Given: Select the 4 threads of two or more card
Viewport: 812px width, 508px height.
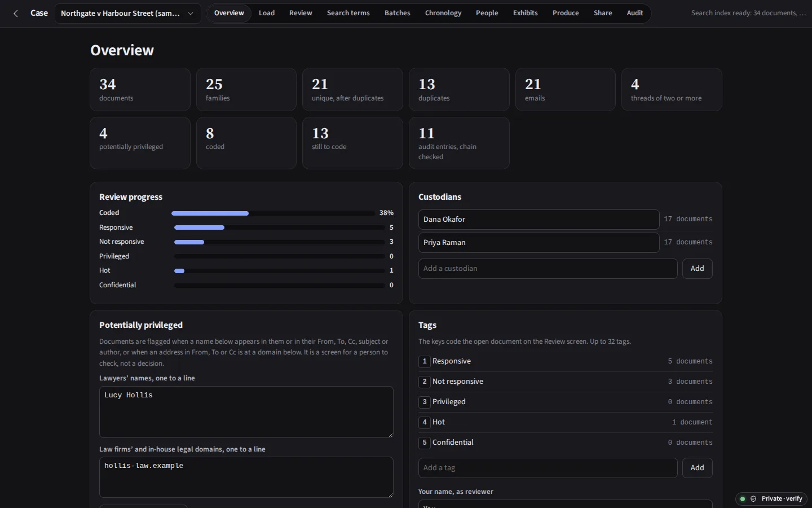Looking at the screenshot, I should pos(672,90).
